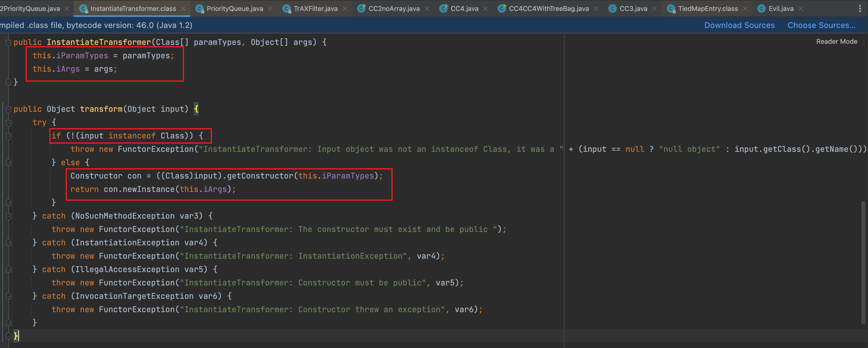The height and width of the screenshot is (348, 868).
Task: Click the InstantiateTransformer.class locked class icon
Action: pyautogui.click(x=83, y=9)
